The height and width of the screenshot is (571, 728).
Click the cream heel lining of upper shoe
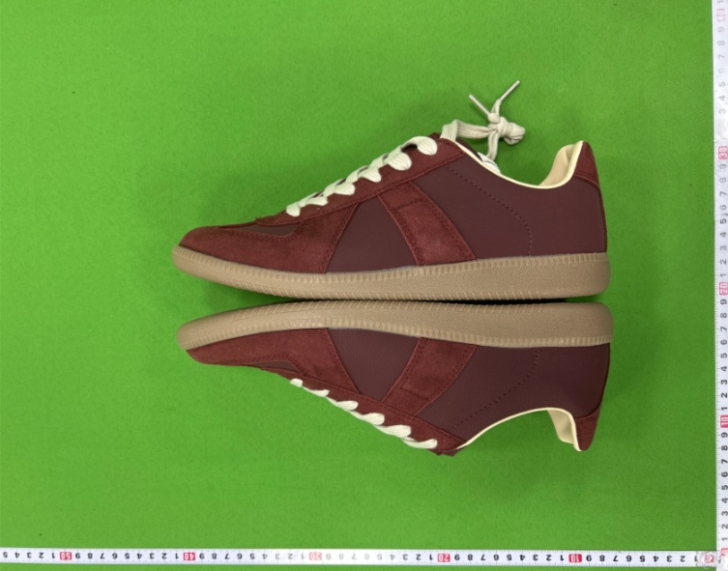(x=563, y=167)
